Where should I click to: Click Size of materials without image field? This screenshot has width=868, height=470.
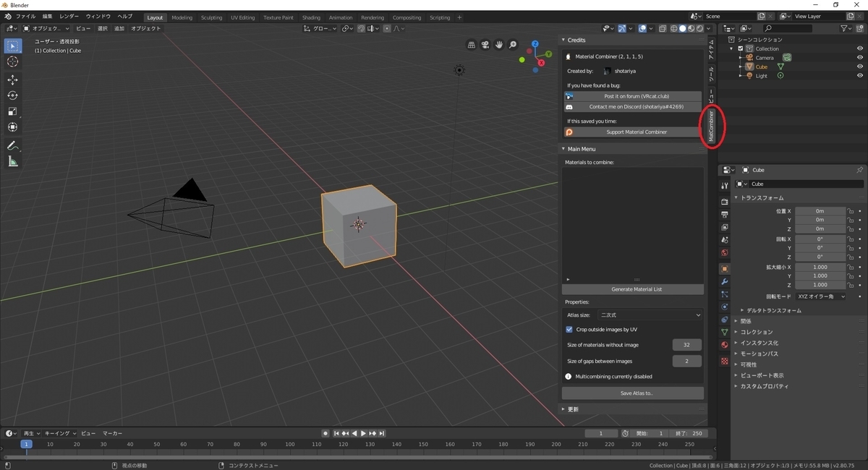pyautogui.click(x=687, y=345)
